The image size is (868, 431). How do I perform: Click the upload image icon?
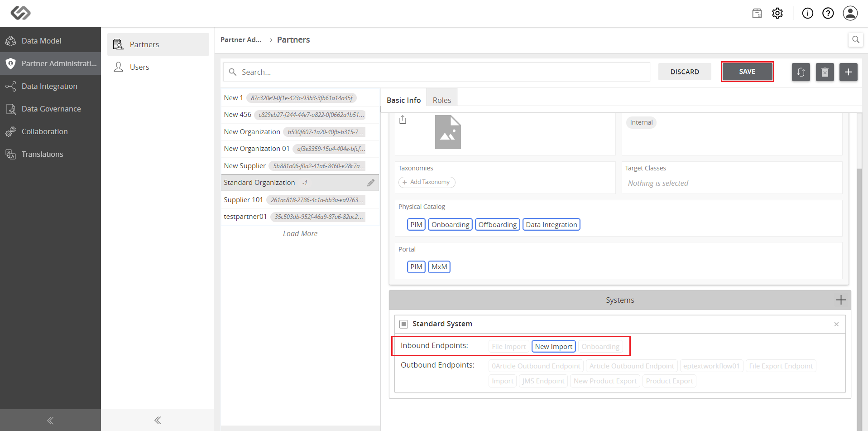[x=403, y=120]
